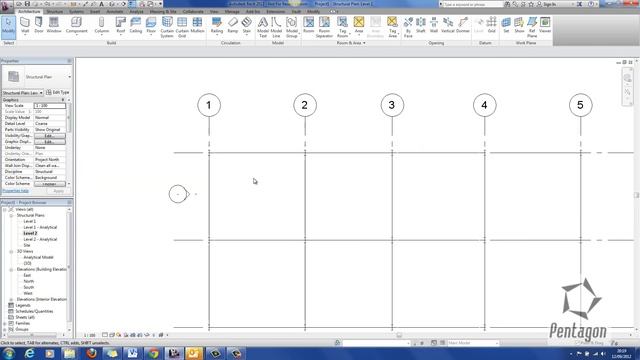Viewport: 640px width, 360px height.
Task: Collapse the Elevations (Building Elevation) node
Action: coord(11,269)
